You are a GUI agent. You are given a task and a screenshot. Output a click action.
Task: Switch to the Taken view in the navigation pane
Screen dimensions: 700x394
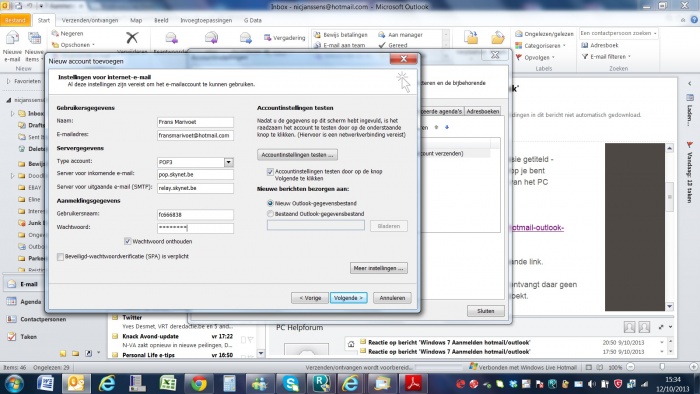pos(22,336)
